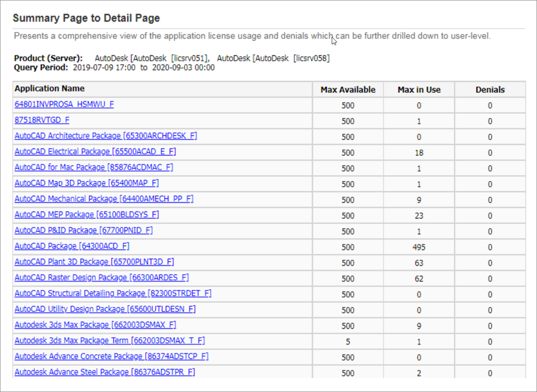View AutoCAD Raster Design Package details link

(x=102, y=277)
